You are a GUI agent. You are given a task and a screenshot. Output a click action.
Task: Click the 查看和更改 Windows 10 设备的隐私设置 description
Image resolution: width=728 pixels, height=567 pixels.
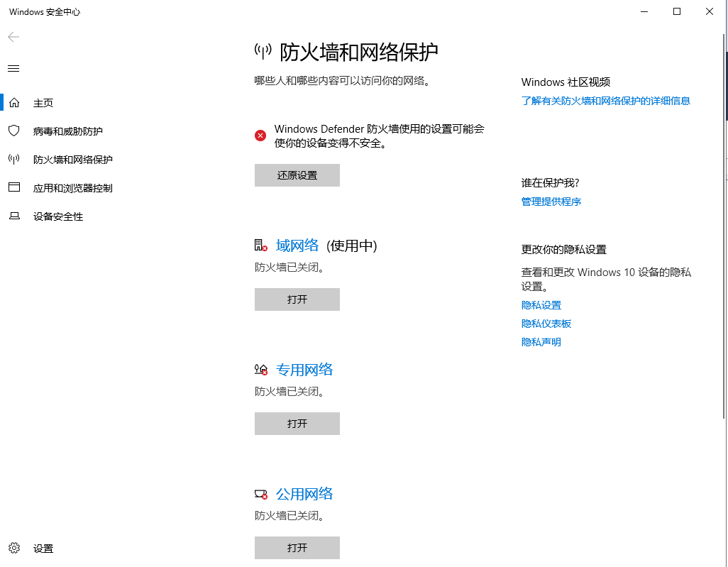point(607,279)
